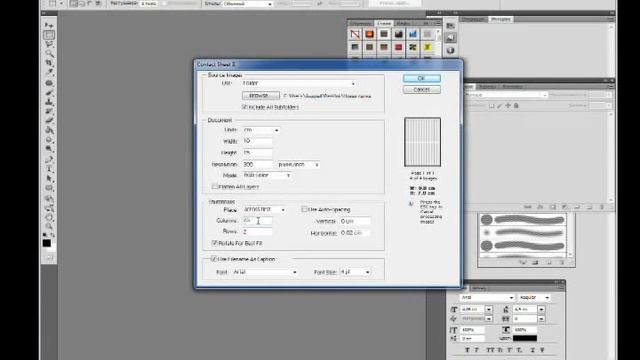Click the Rows input field
The height and width of the screenshot is (360, 640).
(x=257, y=232)
